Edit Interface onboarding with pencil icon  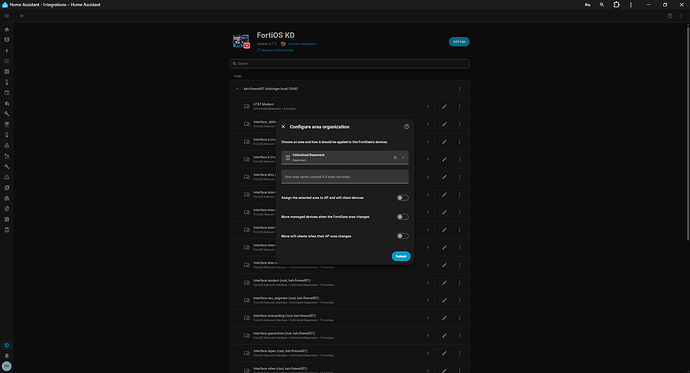(444, 318)
